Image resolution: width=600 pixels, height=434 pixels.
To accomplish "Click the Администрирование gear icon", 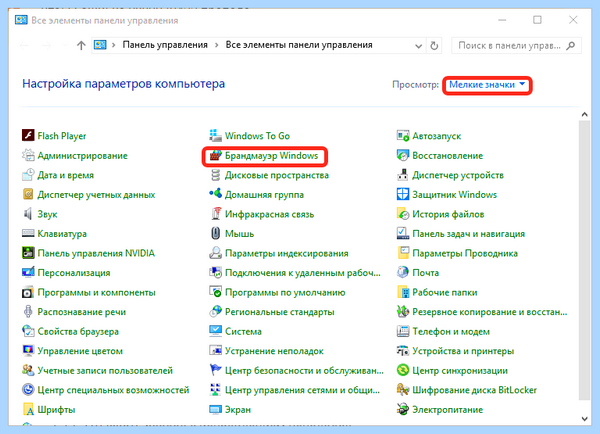I will click(28, 155).
